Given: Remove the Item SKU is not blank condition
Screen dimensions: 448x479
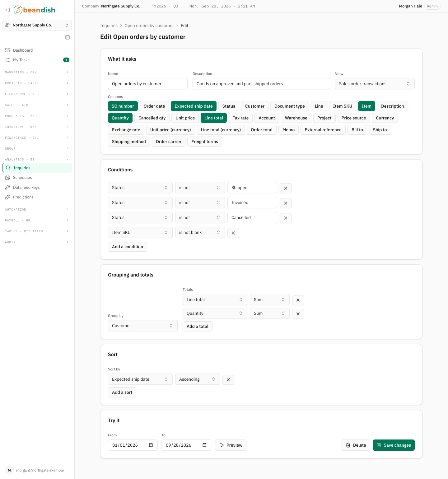Looking at the screenshot, I should pos(233,233).
